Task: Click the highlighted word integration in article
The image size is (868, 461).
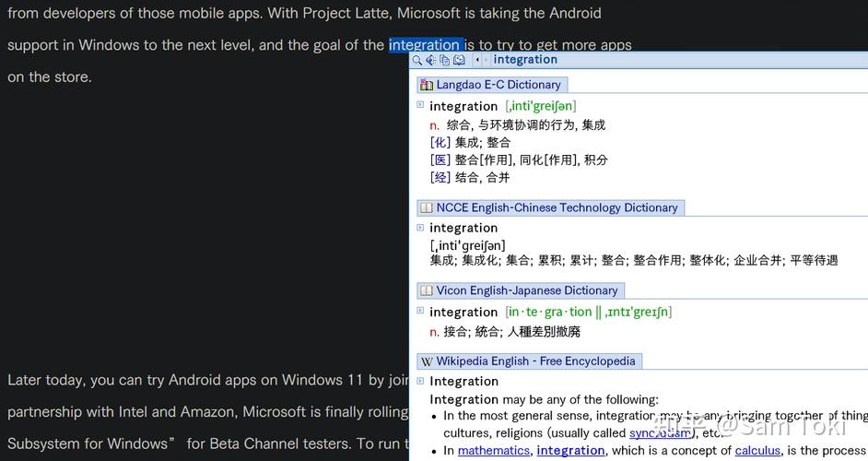Action: [x=426, y=45]
